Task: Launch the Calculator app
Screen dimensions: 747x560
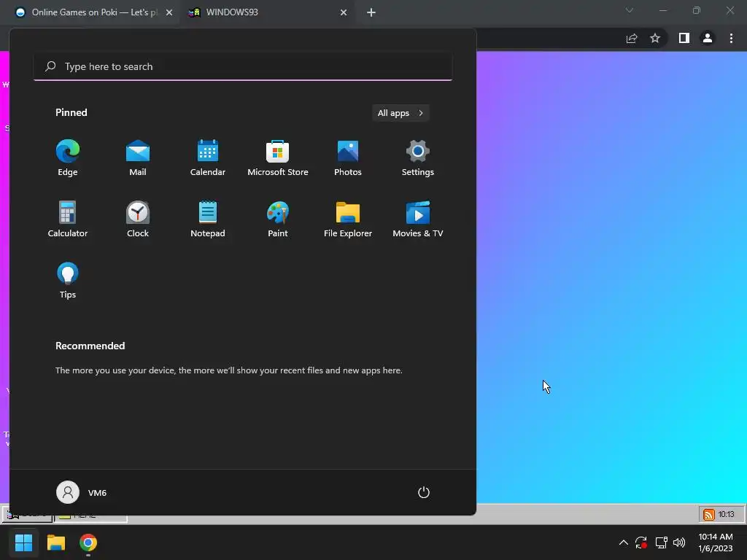Action: coord(68,219)
